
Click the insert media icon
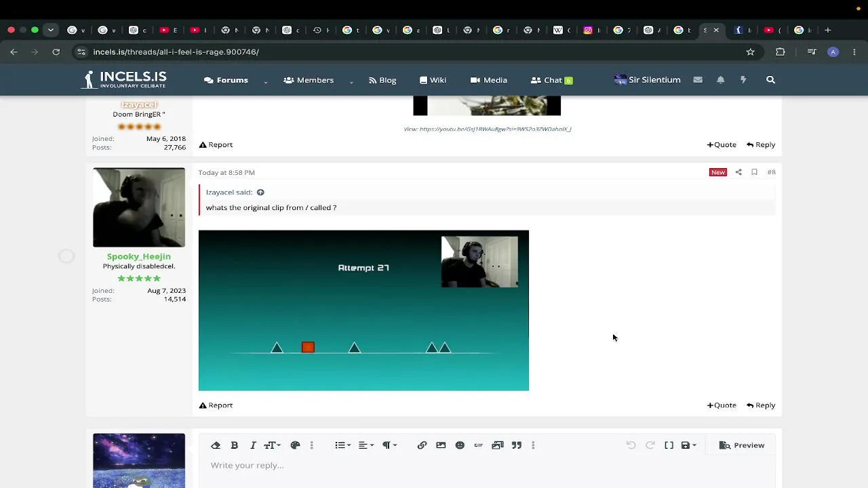point(498,445)
